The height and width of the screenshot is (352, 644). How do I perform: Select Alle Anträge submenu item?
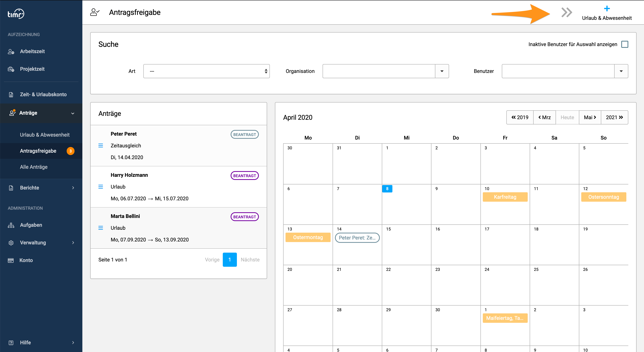pos(34,167)
